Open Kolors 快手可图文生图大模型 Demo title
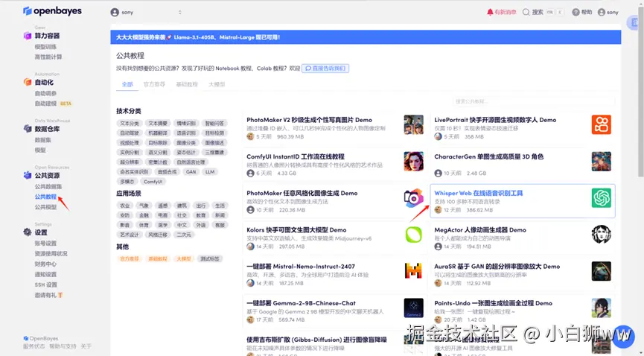The width and height of the screenshot is (644, 356). (296, 230)
